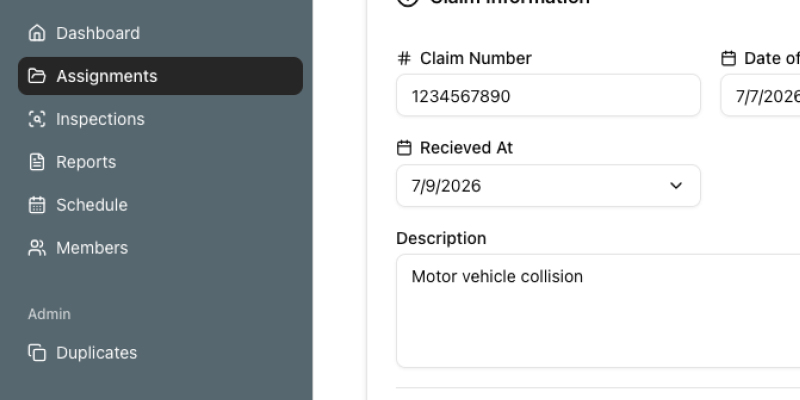800x400 pixels.
Task: Click the Duplicates copy icon
Action: click(x=37, y=353)
